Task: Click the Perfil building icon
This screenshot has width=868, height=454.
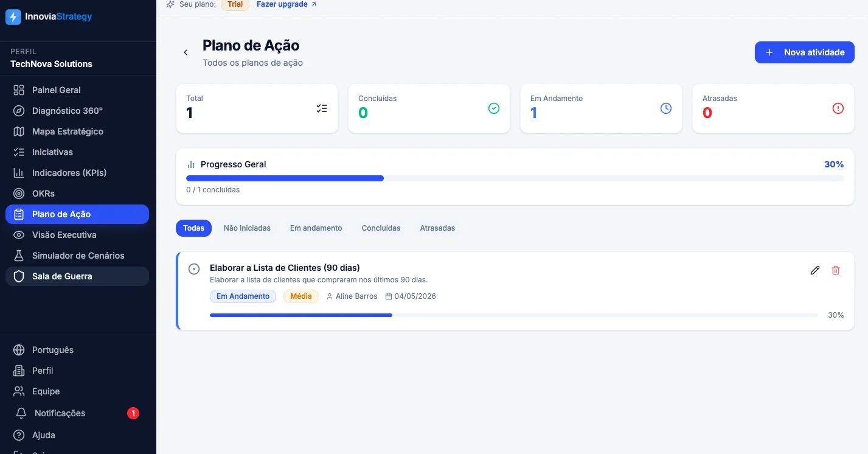Action: tap(19, 371)
